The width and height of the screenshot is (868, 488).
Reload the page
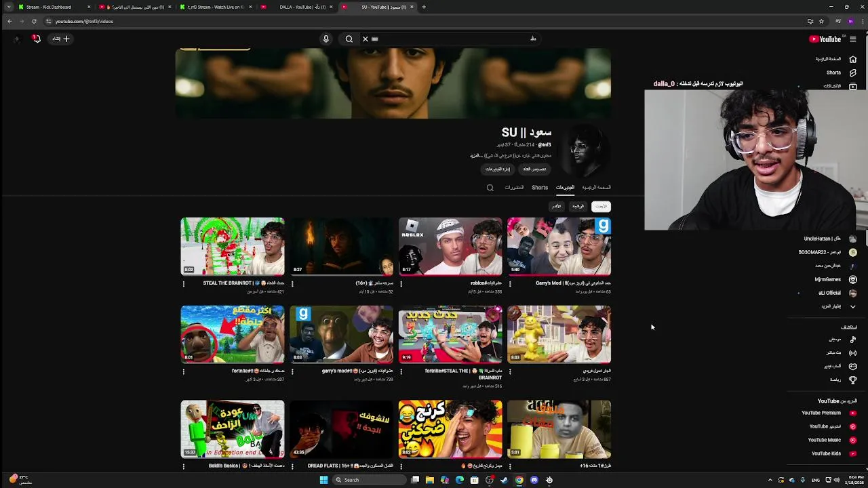[34, 21]
